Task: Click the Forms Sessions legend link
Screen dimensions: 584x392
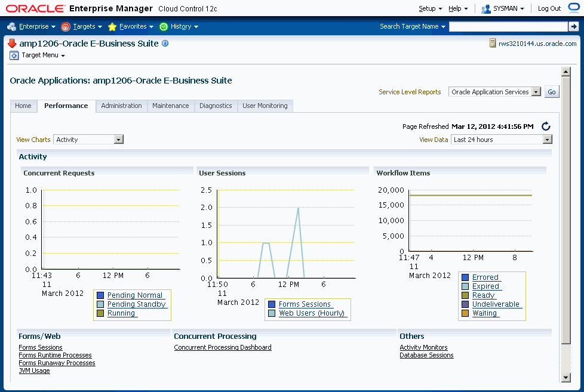Action: click(306, 304)
